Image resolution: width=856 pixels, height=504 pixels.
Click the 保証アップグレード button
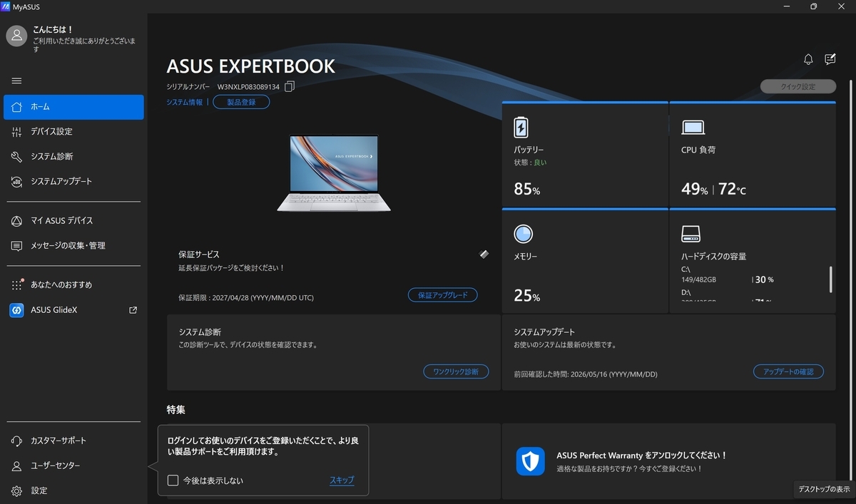443,295
